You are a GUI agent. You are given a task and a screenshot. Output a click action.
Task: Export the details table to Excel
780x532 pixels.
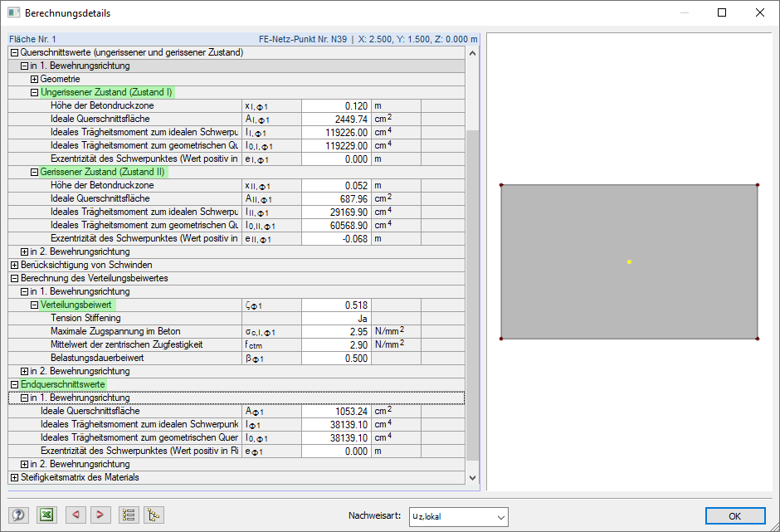click(x=46, y=515)
